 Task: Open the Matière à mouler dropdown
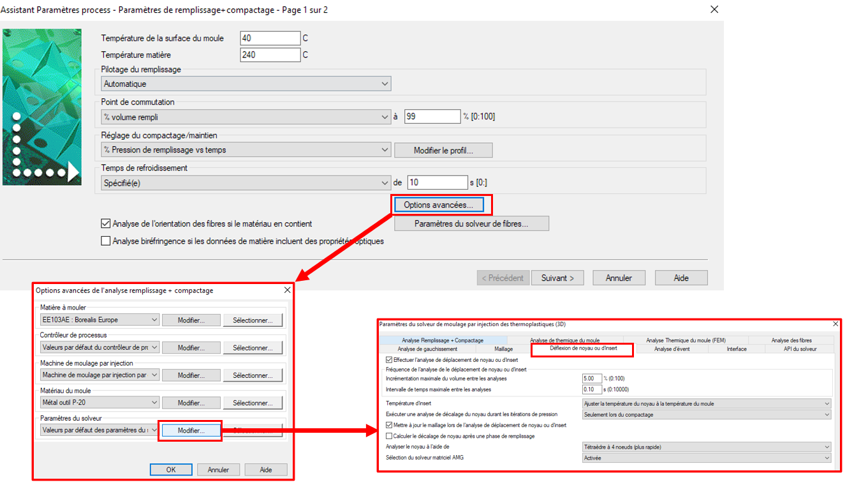pyautogui.click(x=99, y=320)
